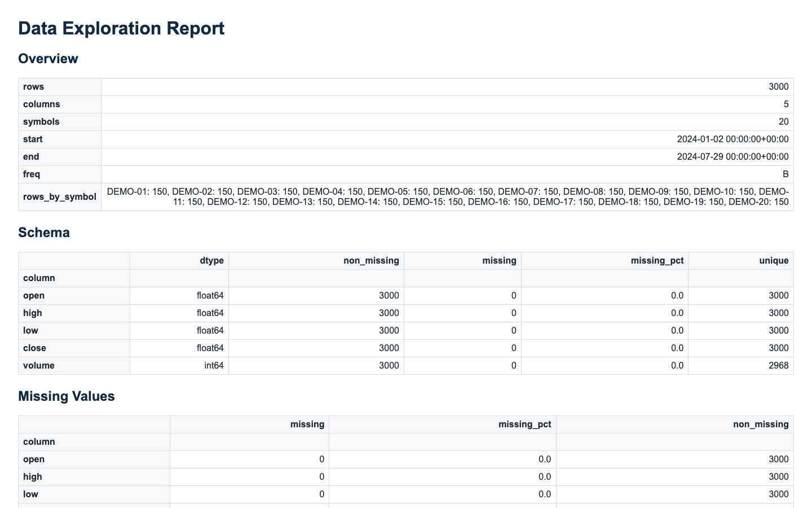Click the "volume" row label in Schema
The height and width of the screenshot is (508, 812).
point(39,366)
